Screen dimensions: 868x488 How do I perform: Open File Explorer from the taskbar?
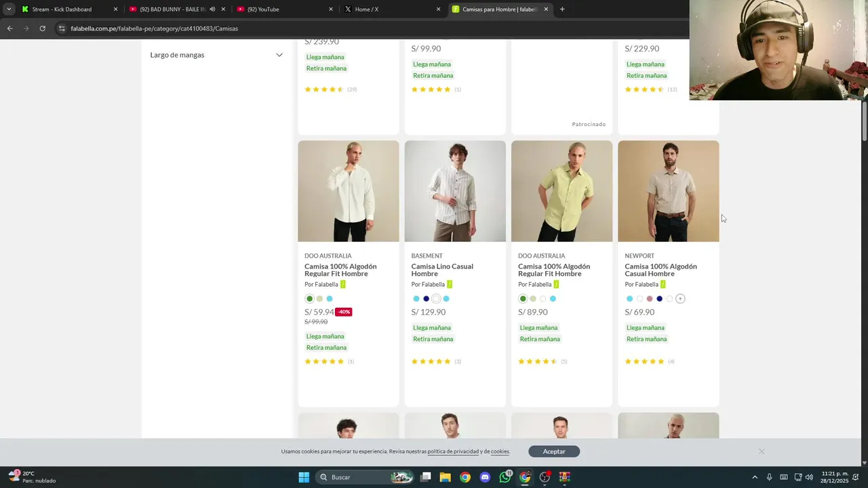coord(446,477)
